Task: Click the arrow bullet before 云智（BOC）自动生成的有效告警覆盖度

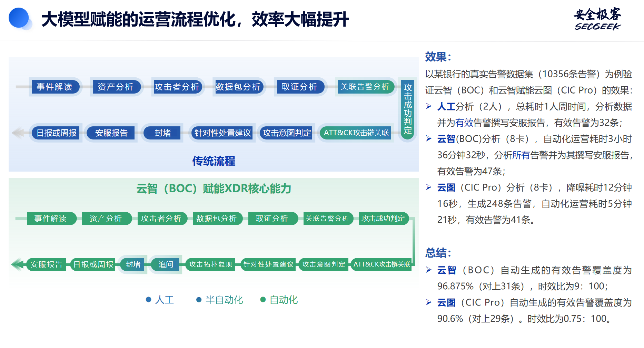Action: coord(429,270)
